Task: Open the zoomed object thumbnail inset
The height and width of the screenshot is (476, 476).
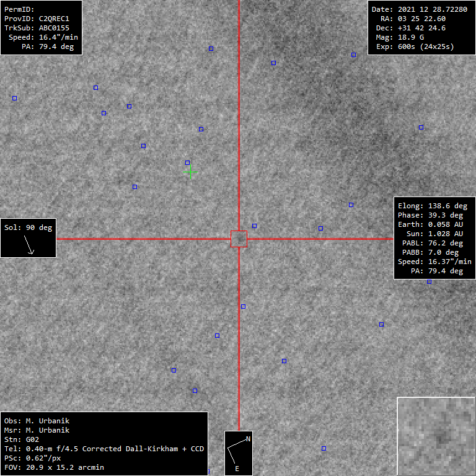Action: pyautogui.click(x=436, y=436)
